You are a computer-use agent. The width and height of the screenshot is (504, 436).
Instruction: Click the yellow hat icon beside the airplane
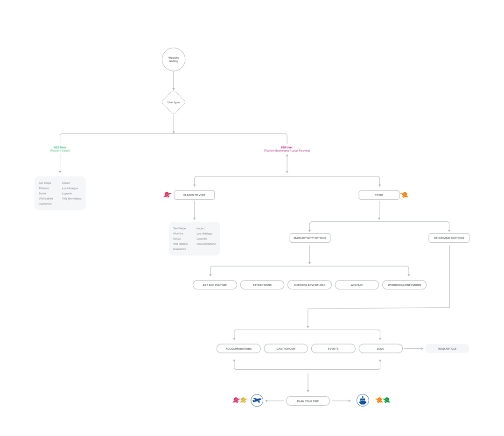point(244,400)
